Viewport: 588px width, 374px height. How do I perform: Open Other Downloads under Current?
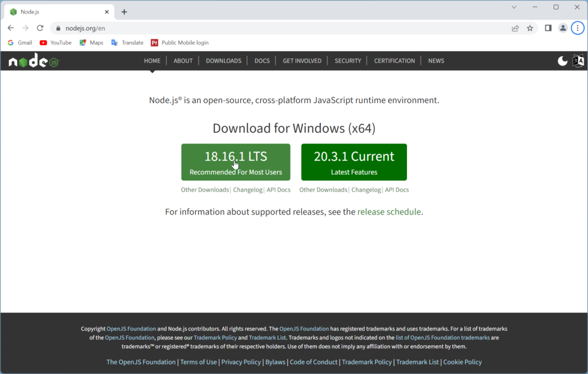[323, 190]
